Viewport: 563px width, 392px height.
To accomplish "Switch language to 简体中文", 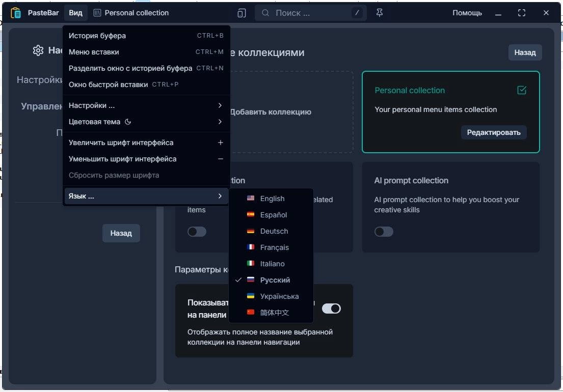I will click(271, 313).
